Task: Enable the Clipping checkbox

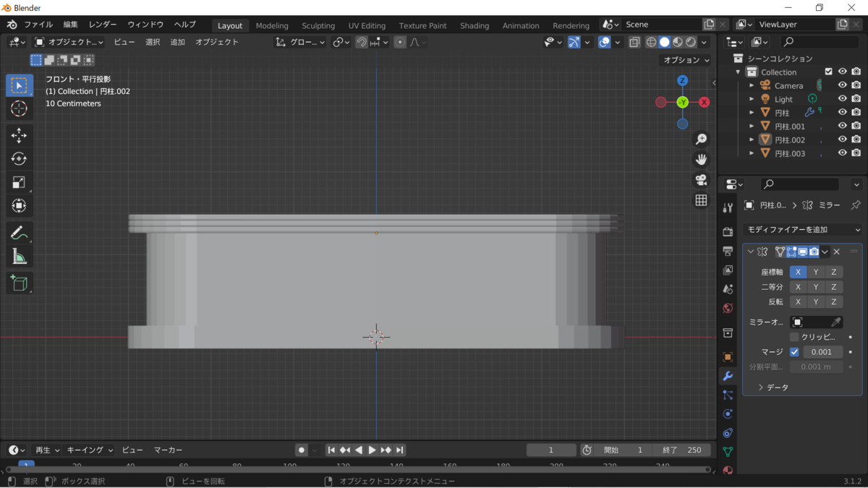Action: pyautogui.click(x=794, y=337)
